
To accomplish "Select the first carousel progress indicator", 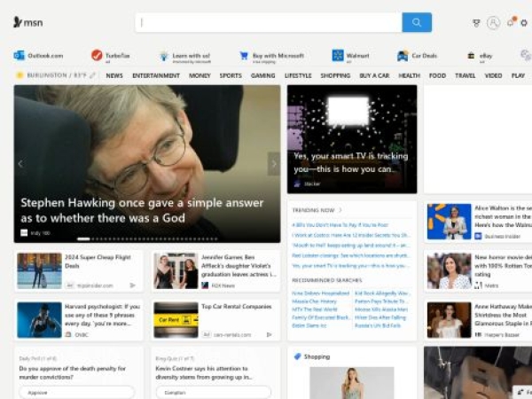I will [83, 239].
